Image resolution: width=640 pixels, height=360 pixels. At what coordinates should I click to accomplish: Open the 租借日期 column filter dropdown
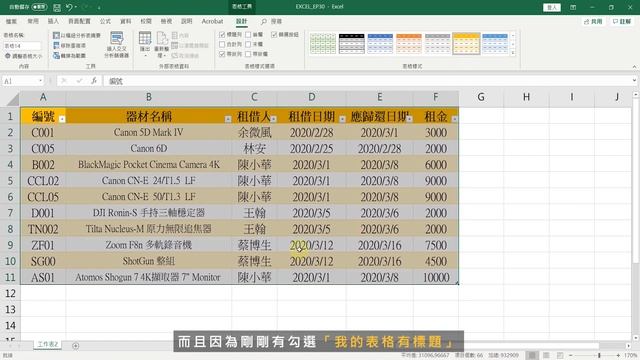click(342, 119)
